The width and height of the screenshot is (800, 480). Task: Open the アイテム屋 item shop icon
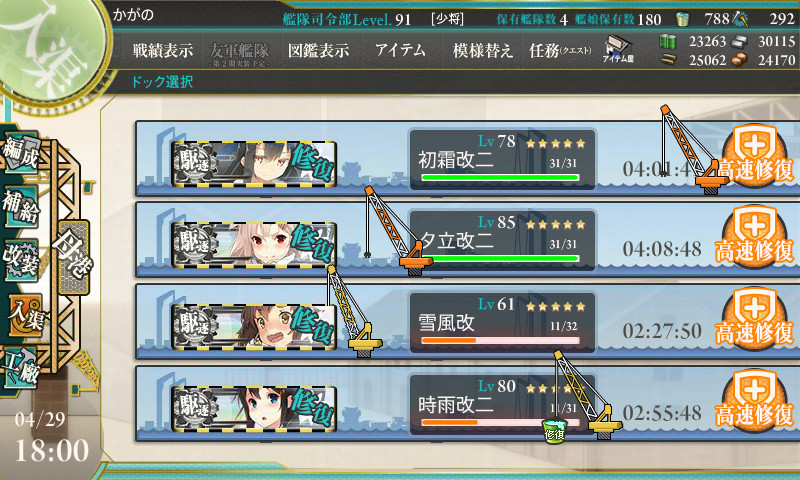617,49
